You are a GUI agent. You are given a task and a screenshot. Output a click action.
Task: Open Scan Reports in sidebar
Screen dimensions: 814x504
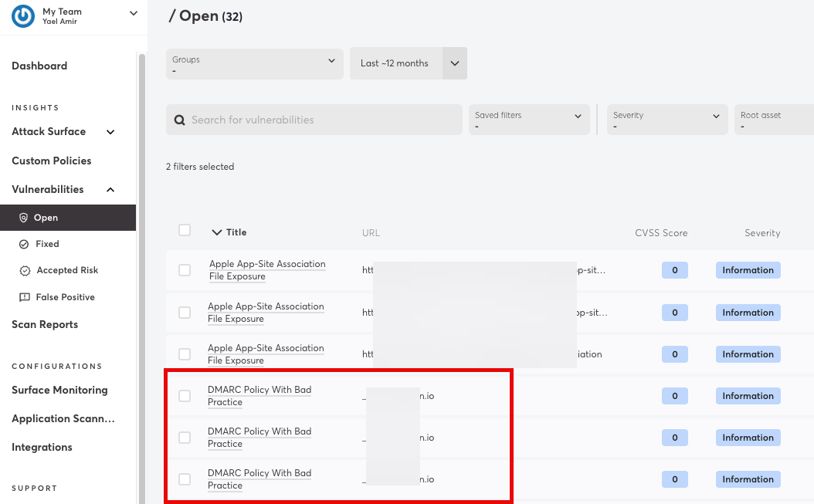[x=45, y=325]
